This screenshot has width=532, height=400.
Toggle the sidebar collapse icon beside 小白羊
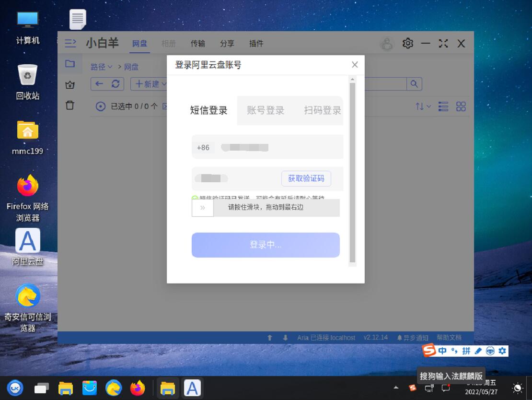70,43
